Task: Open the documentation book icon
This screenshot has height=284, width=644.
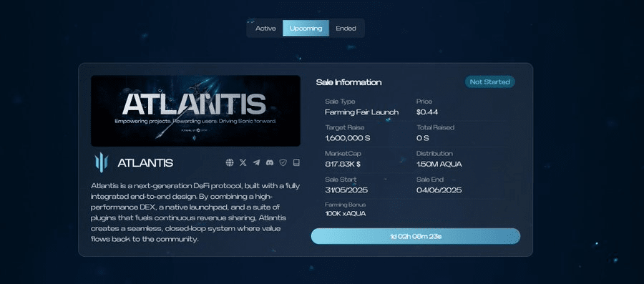Action: tap(296, 162)
